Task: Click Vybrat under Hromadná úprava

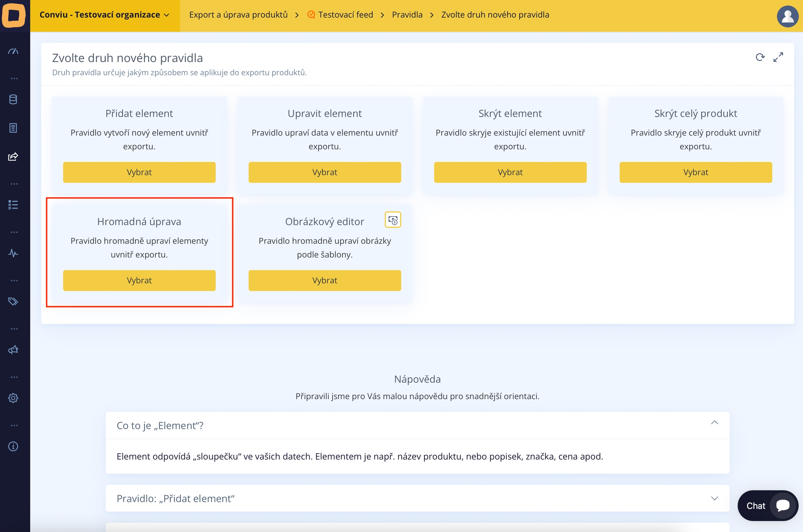Action: click(139, 281)
